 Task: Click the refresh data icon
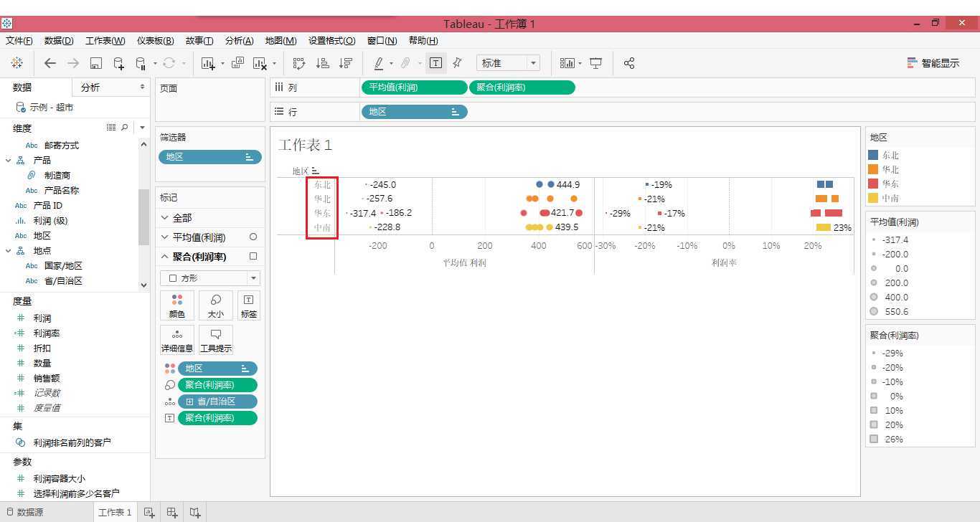pyautogui.click(x=169, y=63)
